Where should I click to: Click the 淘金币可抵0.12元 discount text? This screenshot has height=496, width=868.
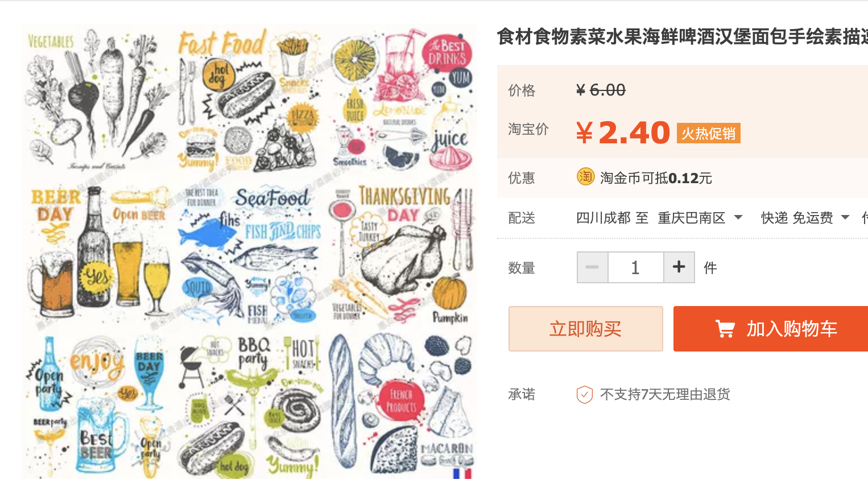(x=656, y=178)
